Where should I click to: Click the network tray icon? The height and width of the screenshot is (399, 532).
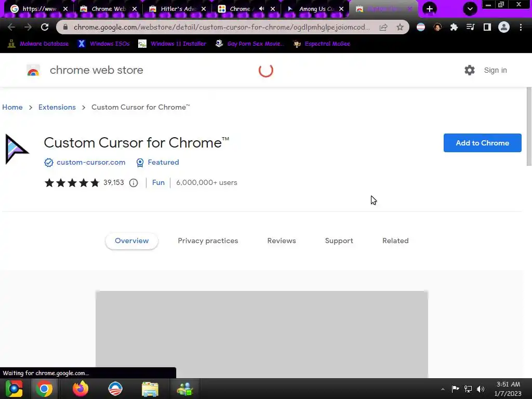pyautogui.click(x=468, y=389)
